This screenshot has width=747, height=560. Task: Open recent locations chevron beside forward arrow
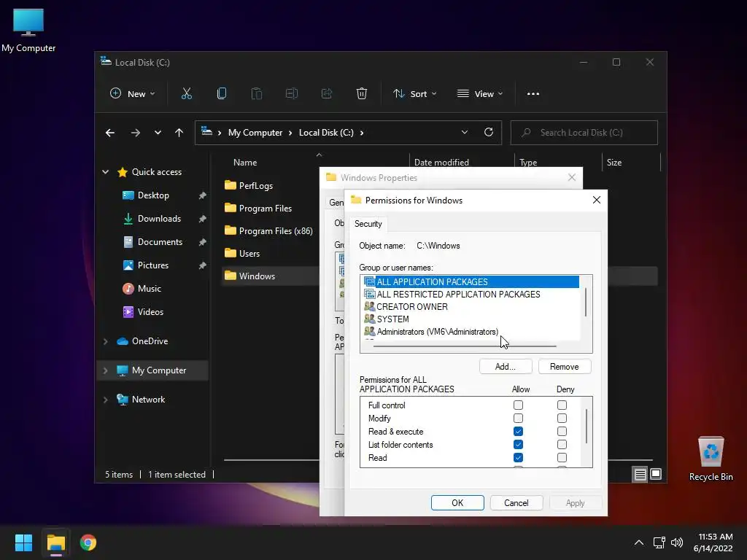click(x=158, y=133)
